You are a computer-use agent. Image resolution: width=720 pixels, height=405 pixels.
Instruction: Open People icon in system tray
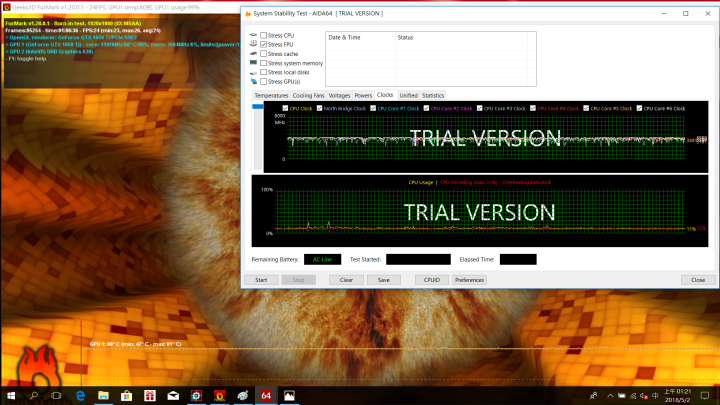[594, 395]
